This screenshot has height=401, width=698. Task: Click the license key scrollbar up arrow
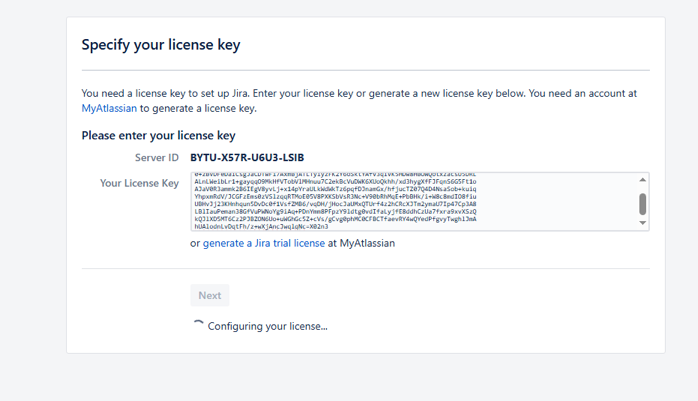642,179
